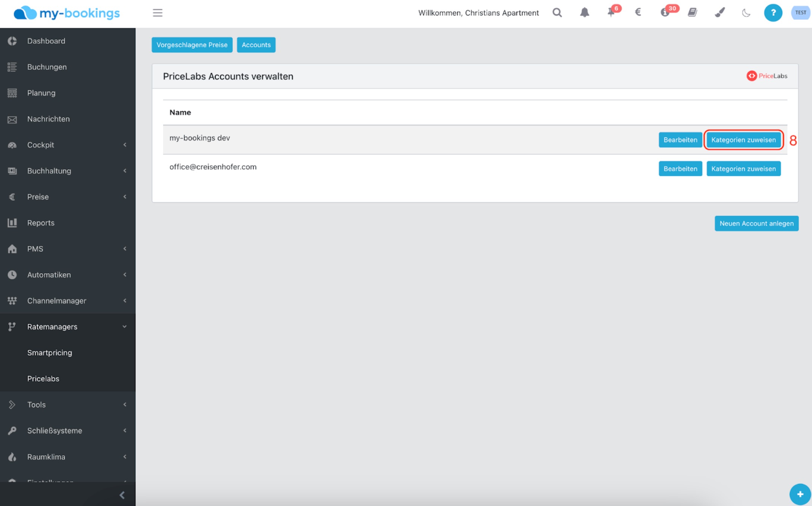Viewport: 812px width, 506px height.
Task: Click the Dashboard sidebar icon
Action: pyautogui.click(x=12, y=41)
